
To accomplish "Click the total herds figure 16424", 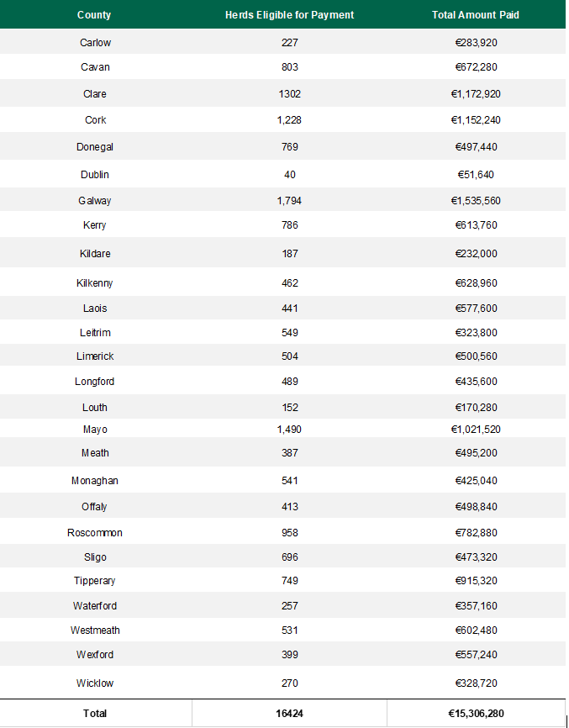I will (289, 714).
